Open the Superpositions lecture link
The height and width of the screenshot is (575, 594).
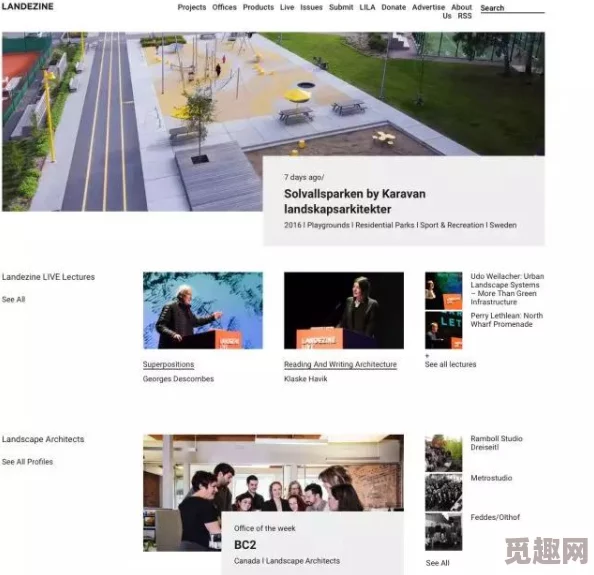tap(168, 364)
